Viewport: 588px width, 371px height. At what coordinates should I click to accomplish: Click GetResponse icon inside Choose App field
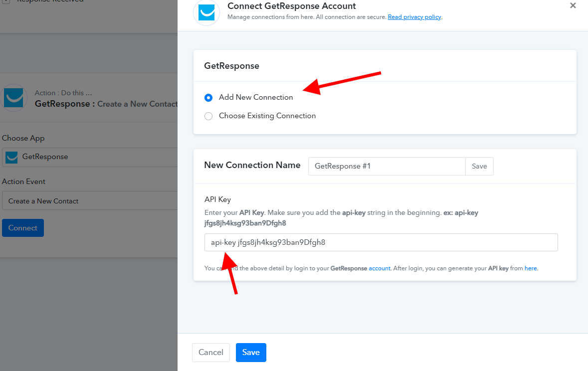click(x=11, y=157)
